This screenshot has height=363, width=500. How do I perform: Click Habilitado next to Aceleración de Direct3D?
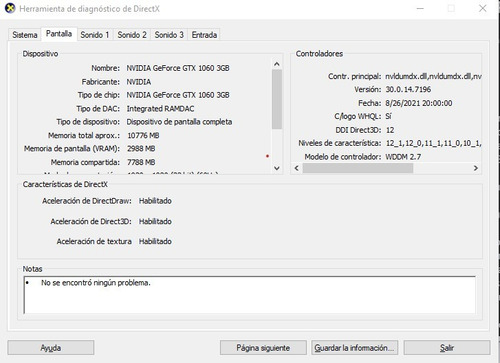click(x=155, y=221)
